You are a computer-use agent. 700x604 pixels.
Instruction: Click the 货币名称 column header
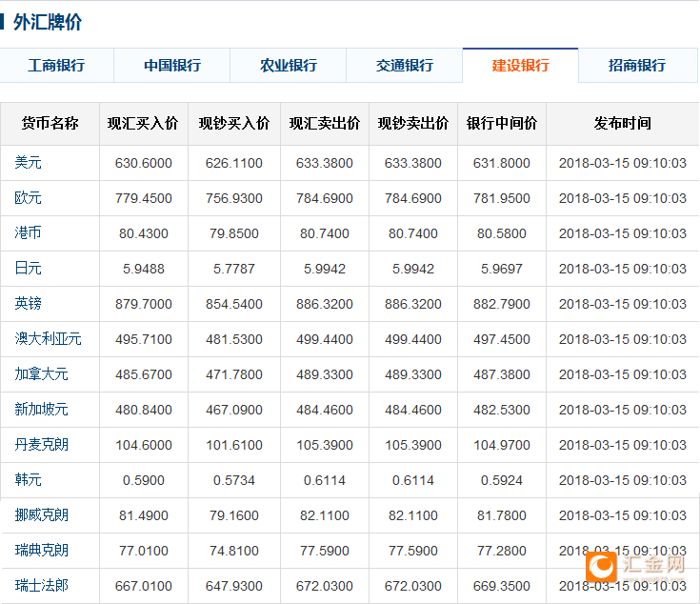click(x=50, y=124)
